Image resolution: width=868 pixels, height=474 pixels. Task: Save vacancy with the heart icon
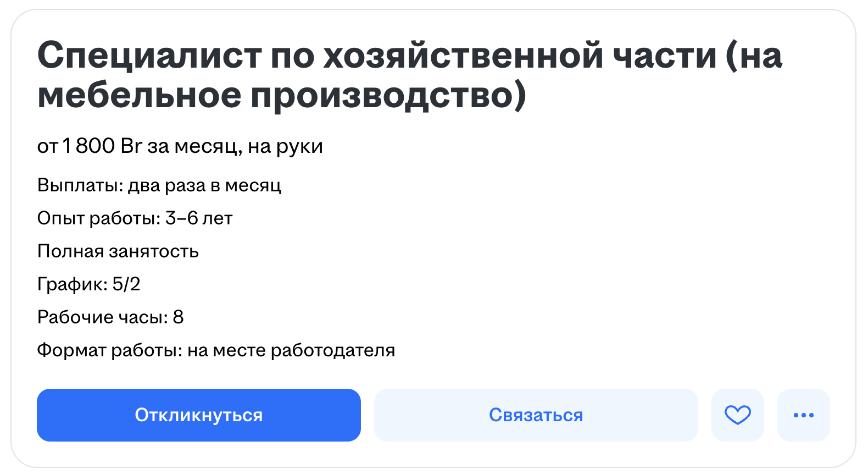[x=737, y=415]
